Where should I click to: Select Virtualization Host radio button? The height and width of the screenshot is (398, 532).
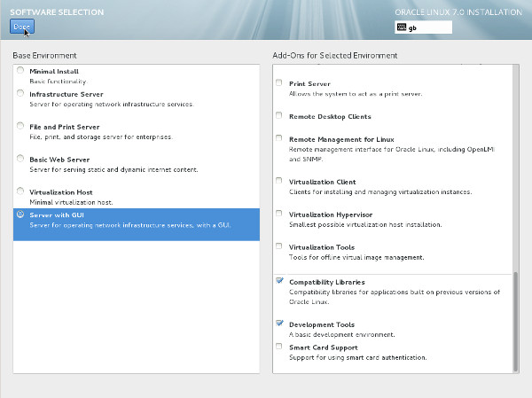click(x=20, y=191)
